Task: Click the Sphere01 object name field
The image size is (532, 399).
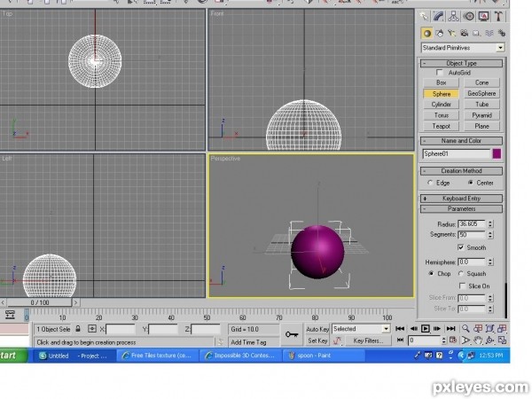Action: [x=457, y=154]
